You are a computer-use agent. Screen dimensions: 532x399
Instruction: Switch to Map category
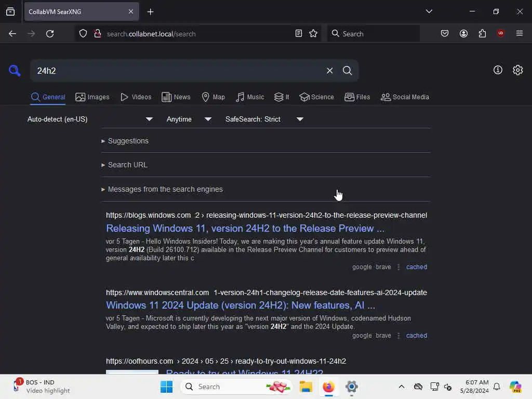(x=213, y=97)
